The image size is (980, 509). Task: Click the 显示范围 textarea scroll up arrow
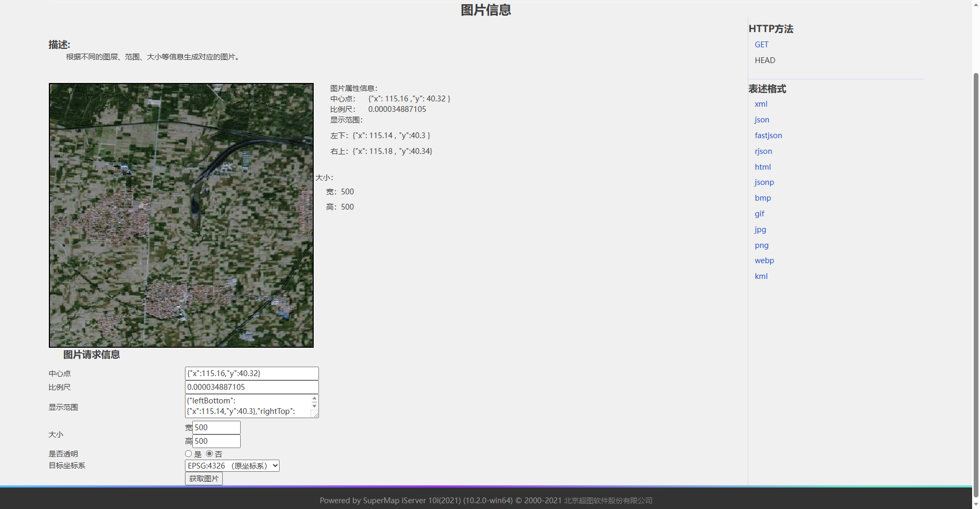tap(314, 399)
